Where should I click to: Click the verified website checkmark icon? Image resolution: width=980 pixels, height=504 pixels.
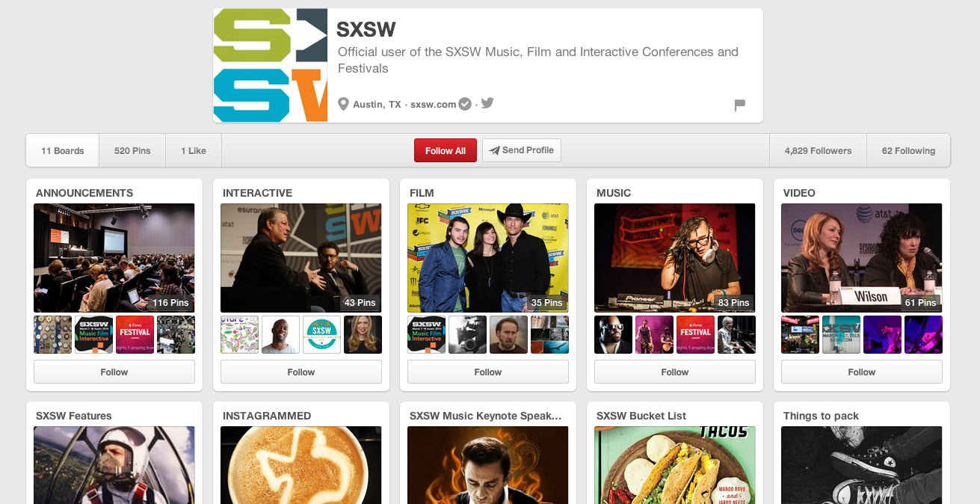[465, 104]
